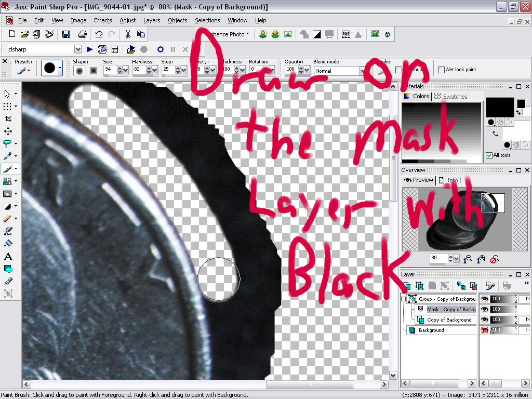Select the Copy of Background layer row
This screenshot has width=532, height=399.
pyautogui.click(x=445, y=320)
